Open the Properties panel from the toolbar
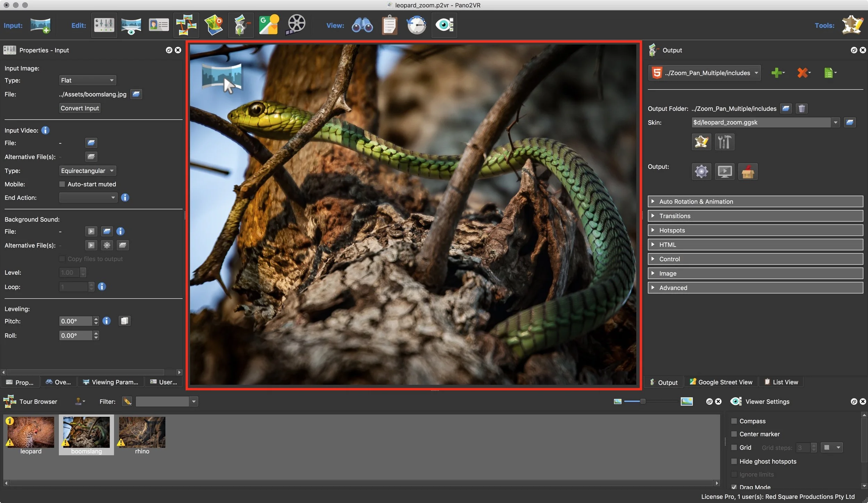This screenshot has width=868, height=503. click(x=104, y=25)
